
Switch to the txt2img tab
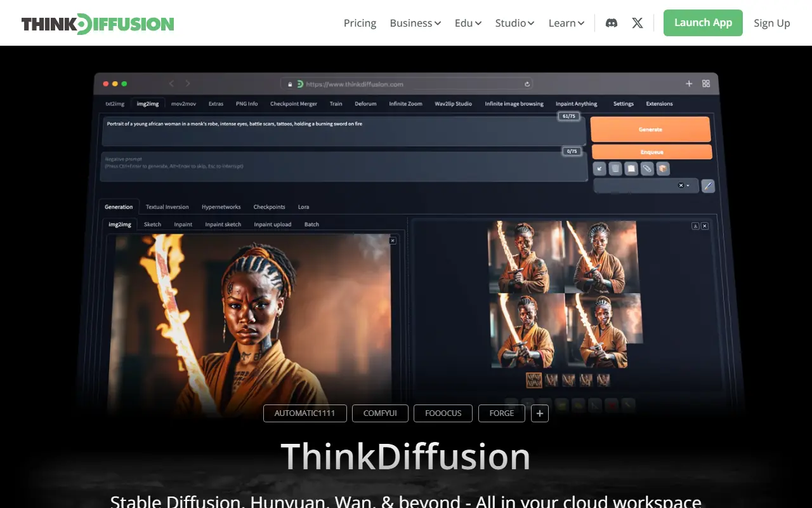tap(114, 104)
